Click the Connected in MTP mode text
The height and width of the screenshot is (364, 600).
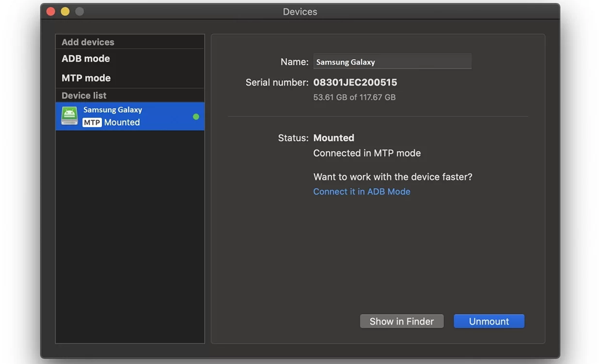coord(367,153)
